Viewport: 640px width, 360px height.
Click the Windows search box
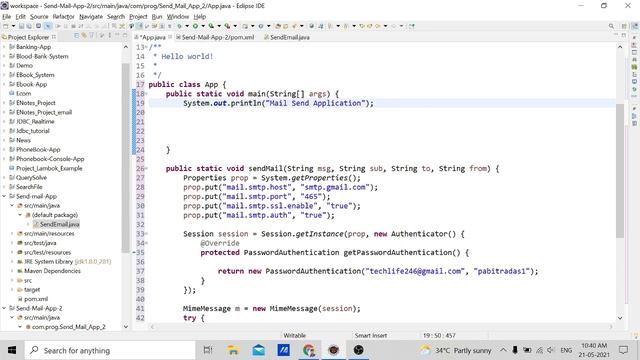(110, 350)
